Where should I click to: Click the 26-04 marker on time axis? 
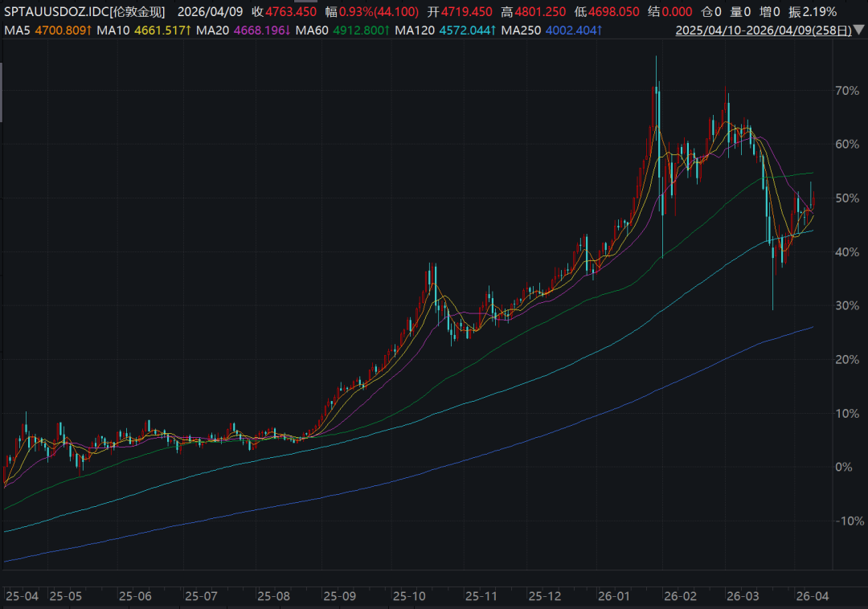[811, 597]
